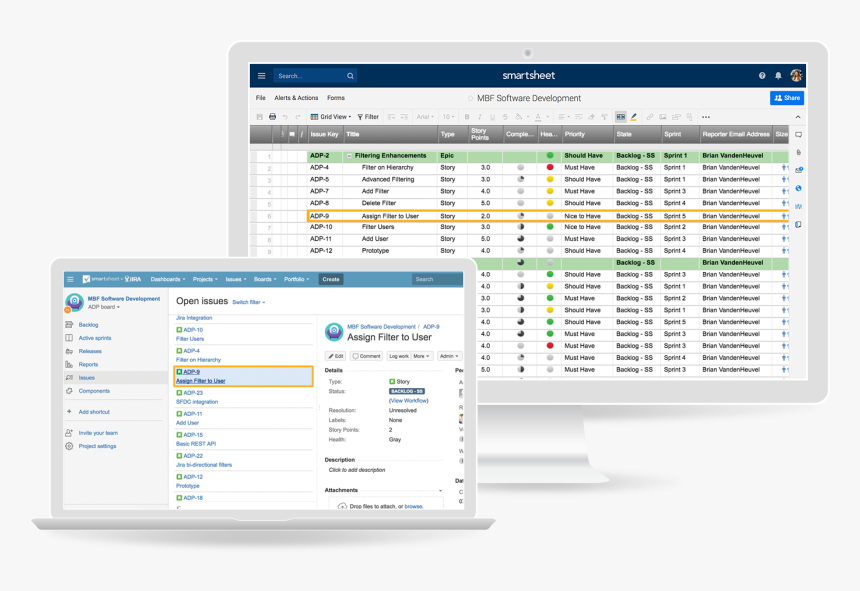Open Components in Jira sidebar
This screenshot has width=860, height=591.
click(x=94, y=391)
